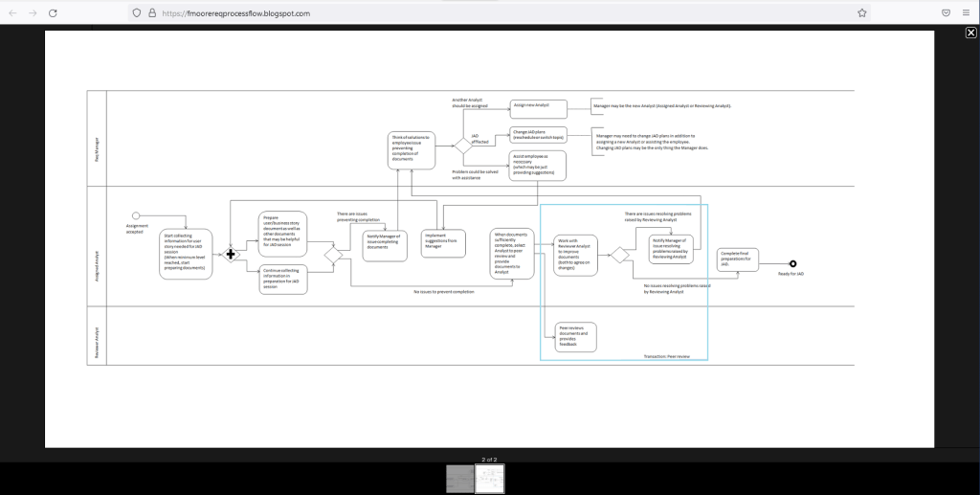Screen dimensions: 980x495
Task: Open the tracking protection shield icon
Action: click(137, 12)
